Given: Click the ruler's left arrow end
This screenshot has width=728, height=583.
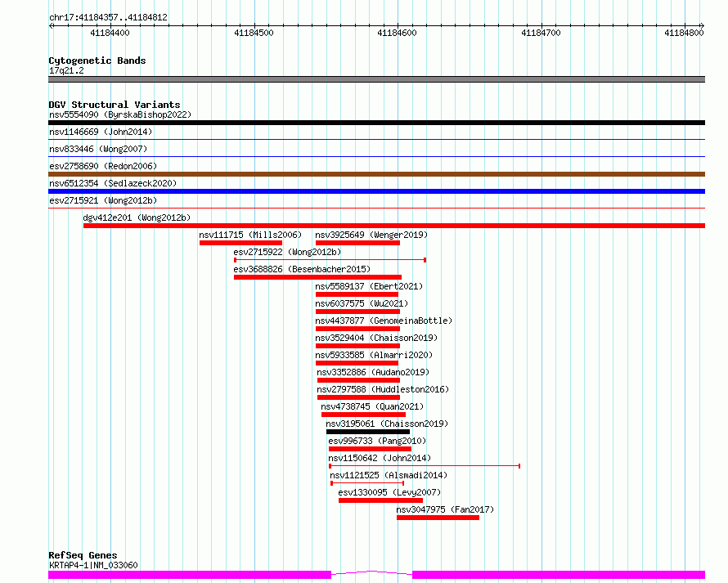Looking at the screenshot, I should point(51,25).
